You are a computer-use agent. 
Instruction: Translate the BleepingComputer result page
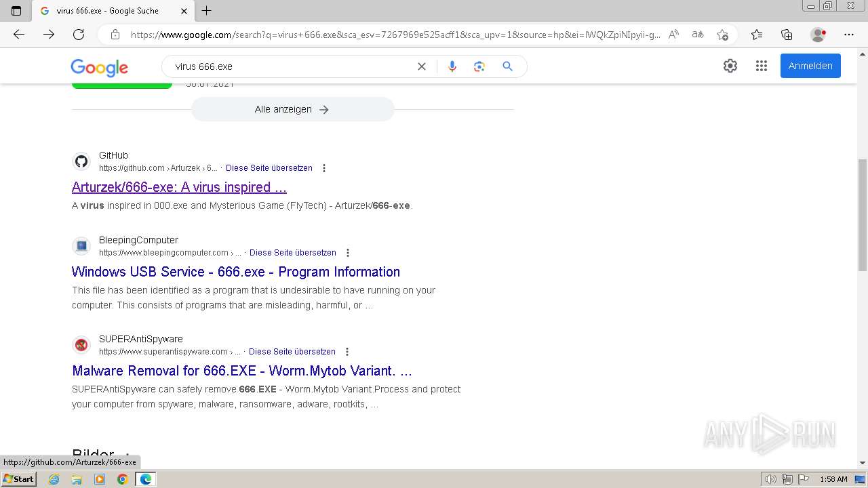coord(293,253)
